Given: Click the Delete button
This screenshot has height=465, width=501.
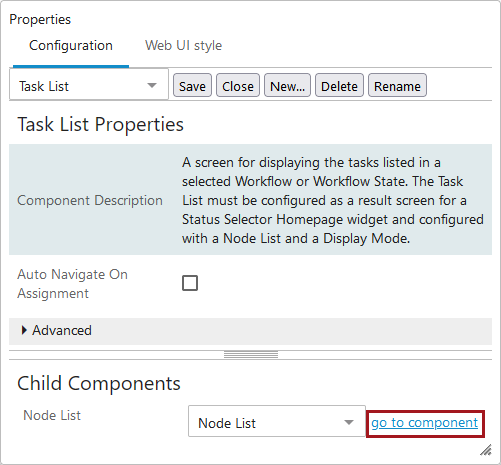Looking at the screenshot, I should pos(339,85).
